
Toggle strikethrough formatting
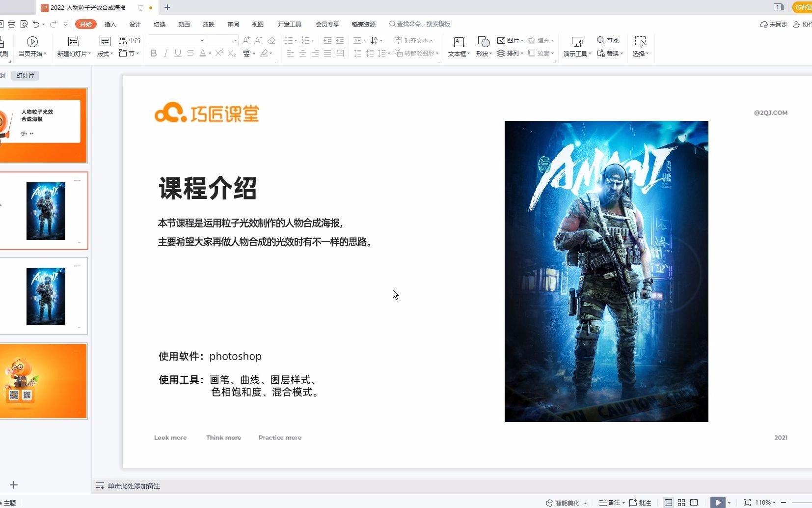pos(190,53)
